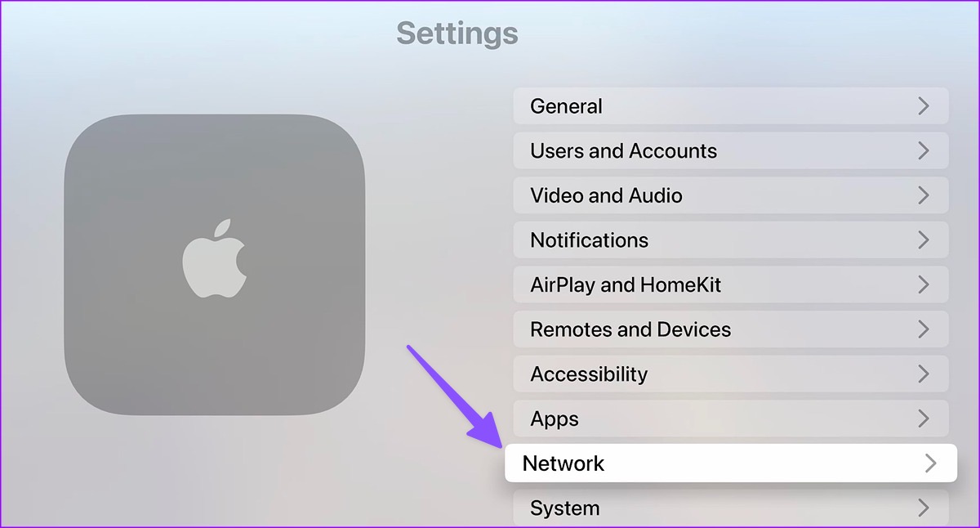Screen dimensions: 980x528
Task: Go to Notifications settings
Action: click(x=731, y=240)
